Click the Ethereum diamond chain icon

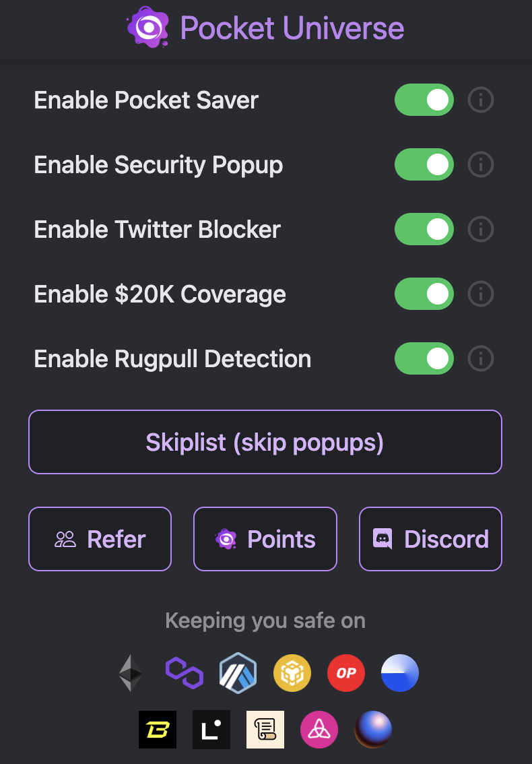click(x=131, y=672)
